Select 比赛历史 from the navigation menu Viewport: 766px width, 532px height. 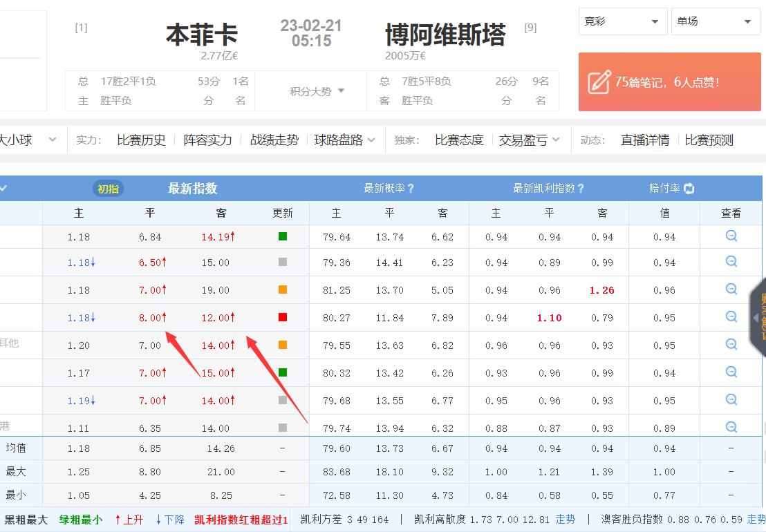click(142, 139)
